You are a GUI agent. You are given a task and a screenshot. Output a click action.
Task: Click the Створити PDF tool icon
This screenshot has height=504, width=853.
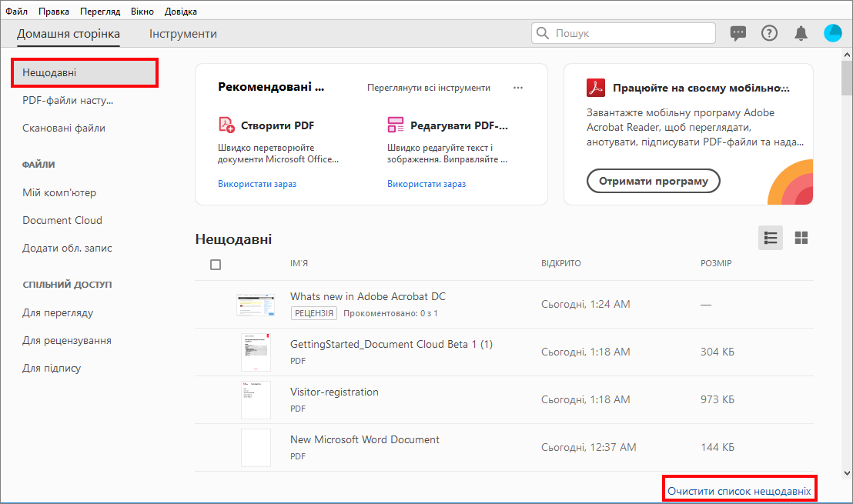[226, 125]
